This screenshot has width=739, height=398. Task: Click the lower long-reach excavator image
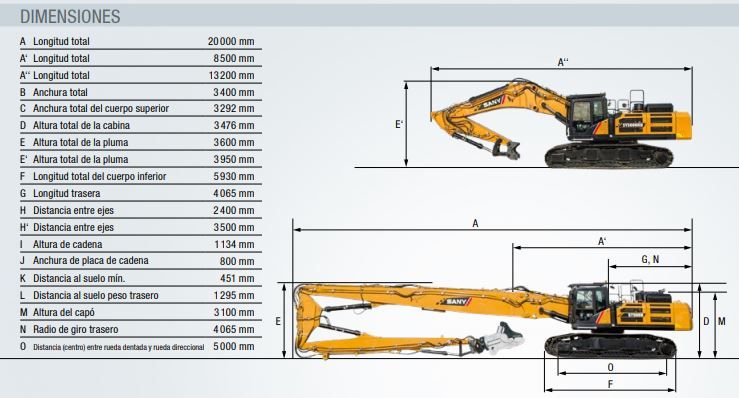(493, 320)
